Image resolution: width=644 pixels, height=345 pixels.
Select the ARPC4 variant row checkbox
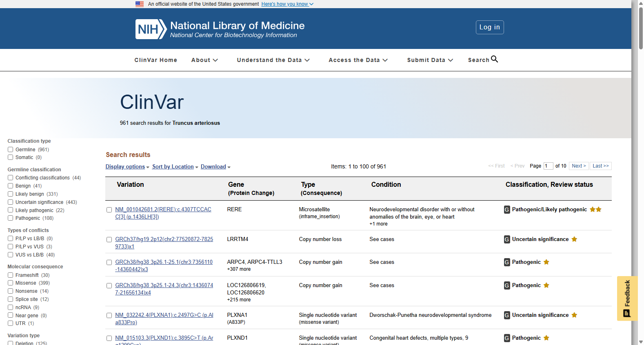coord(109,263)
